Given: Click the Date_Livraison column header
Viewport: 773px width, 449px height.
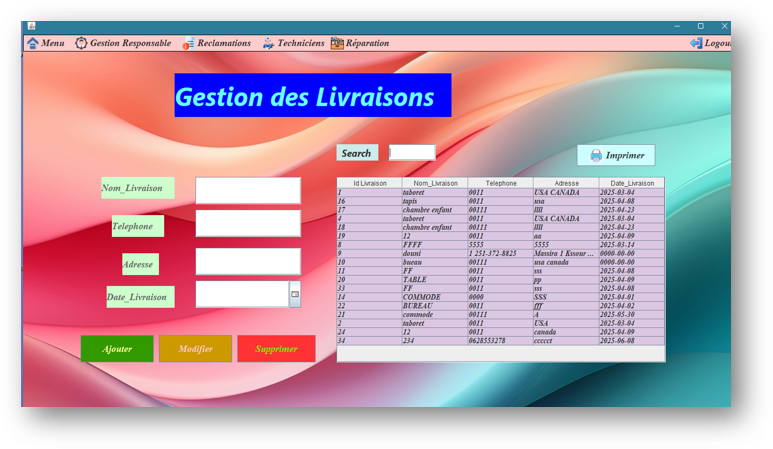Looking at the screenshot, I should [632, 183].
